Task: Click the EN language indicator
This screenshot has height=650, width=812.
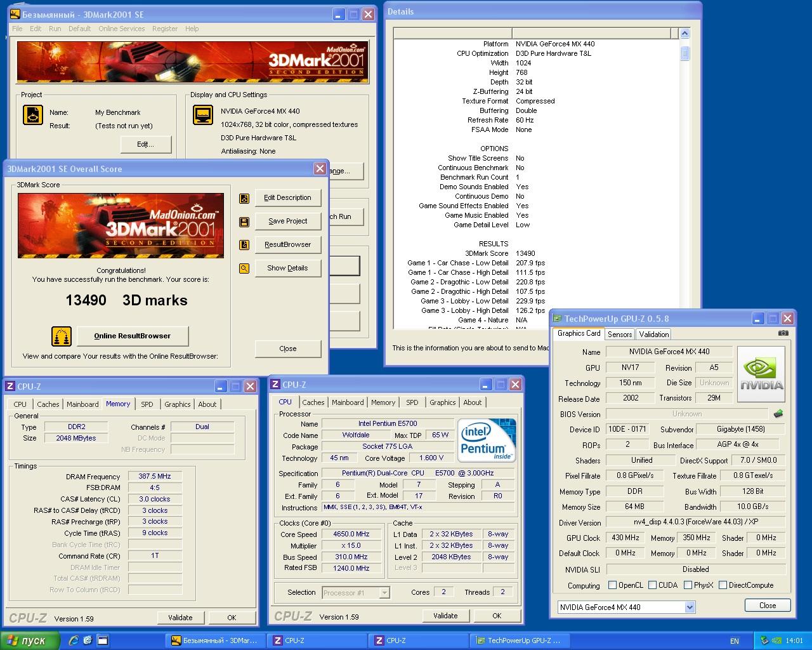Action: click(735, 641)
